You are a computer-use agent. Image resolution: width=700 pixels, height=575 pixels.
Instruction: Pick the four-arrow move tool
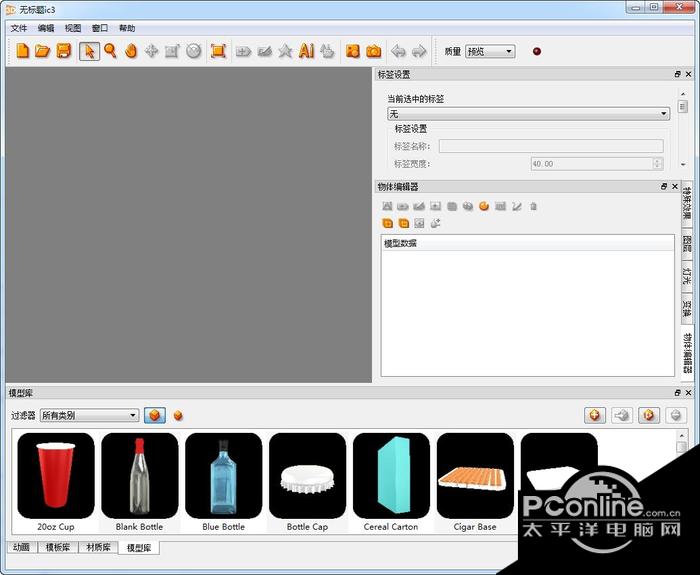pyautogui.click(x=151, y=51)
